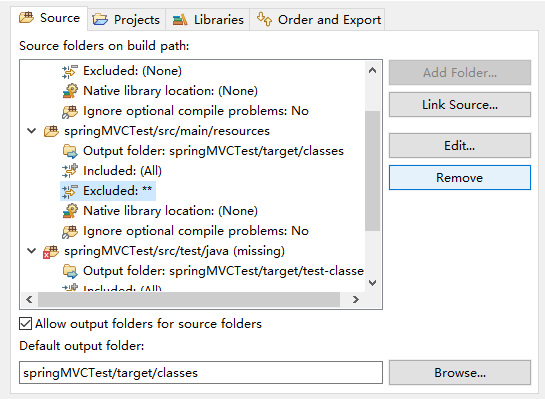This screenshot has height=399, width=545.
Task: Switch to the Libraries tab
Action: coord(208,20)
